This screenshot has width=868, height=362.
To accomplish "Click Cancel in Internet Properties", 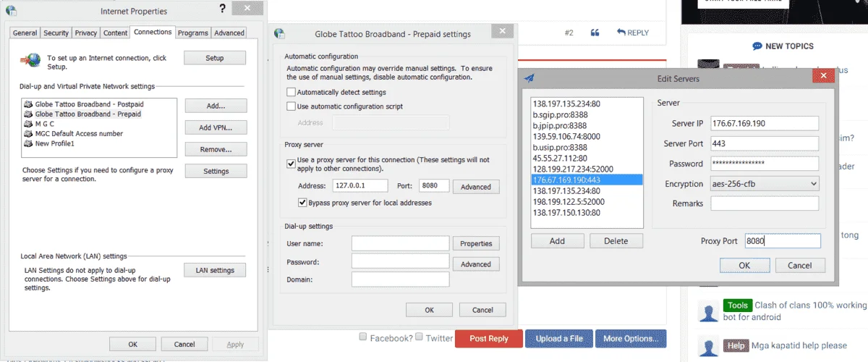I will tap(184, 345).
